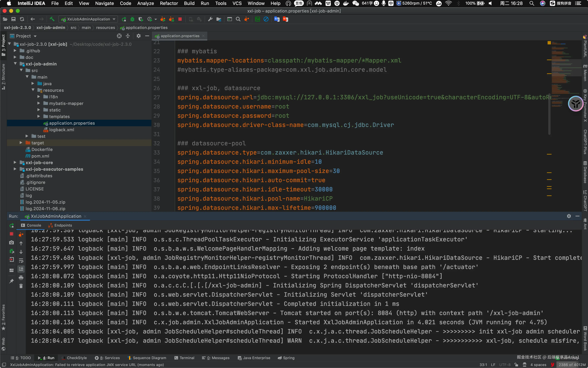
Task: Expand the .github folder
Action: [15, 51]
